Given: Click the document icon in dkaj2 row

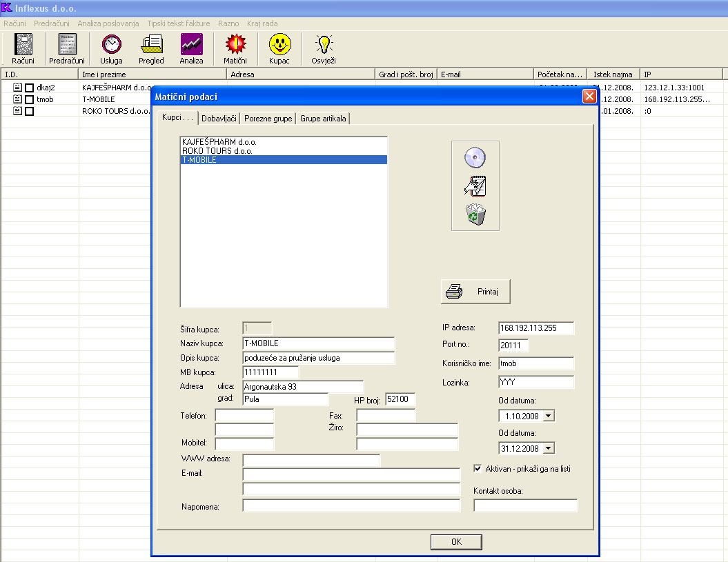Looking at the screenshot, I should [18, 87].
